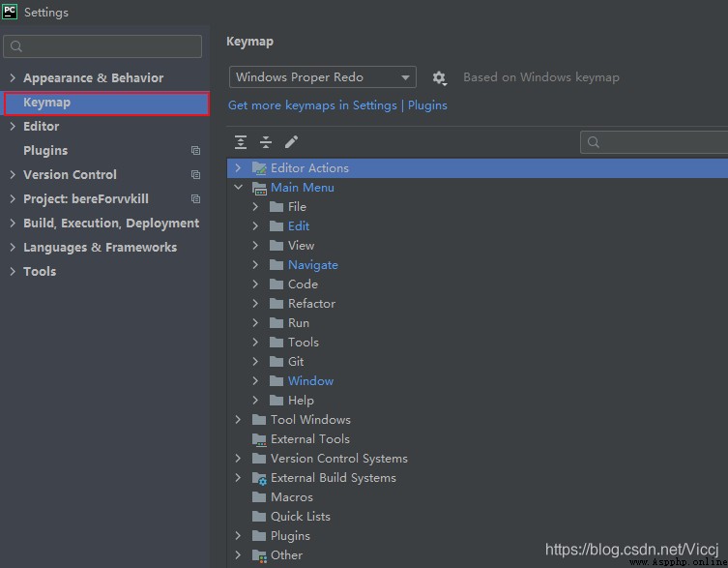Select the Edit menu tree item
The image size is (728, 568).
[298, 226]
